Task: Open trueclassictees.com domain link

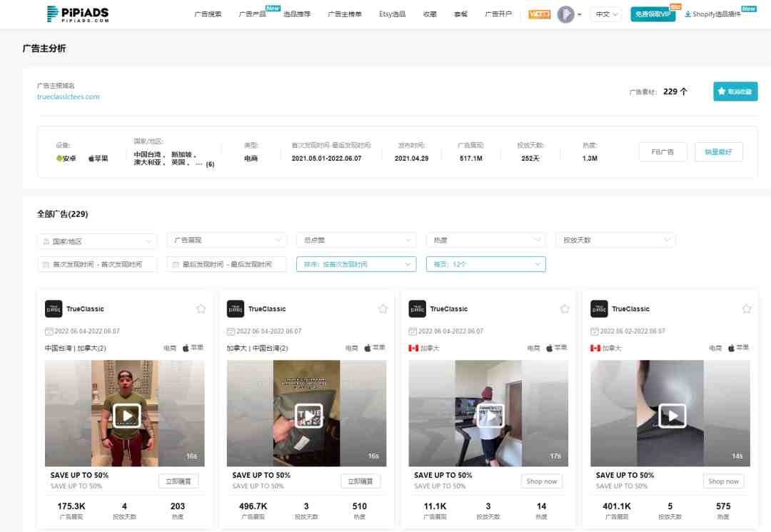Action: tap(69, 97)
